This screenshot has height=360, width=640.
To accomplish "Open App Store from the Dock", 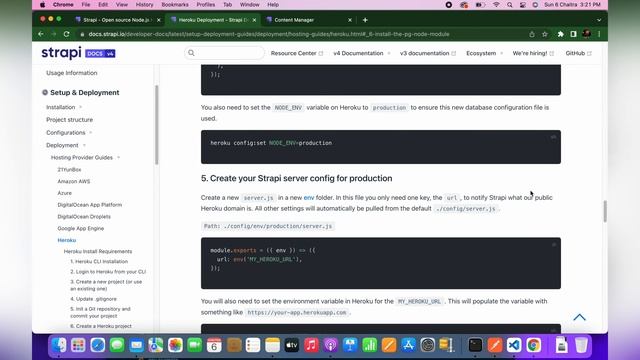I will tap(408, 345).
